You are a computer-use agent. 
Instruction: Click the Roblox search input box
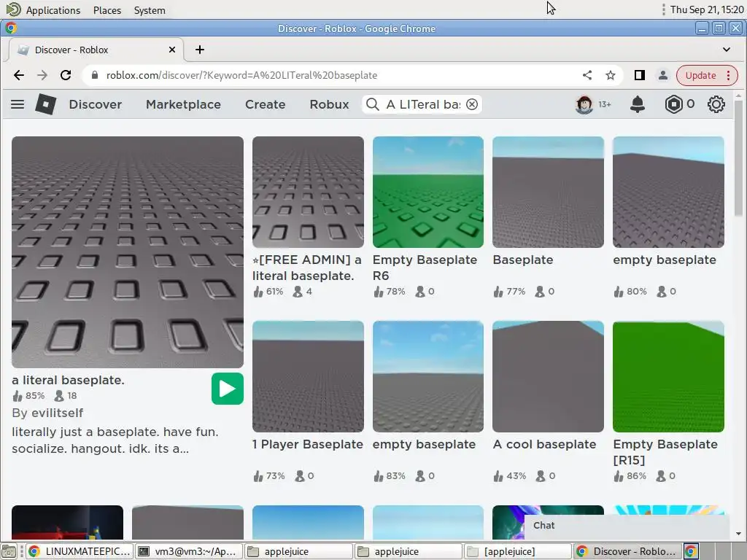[423, 104]
